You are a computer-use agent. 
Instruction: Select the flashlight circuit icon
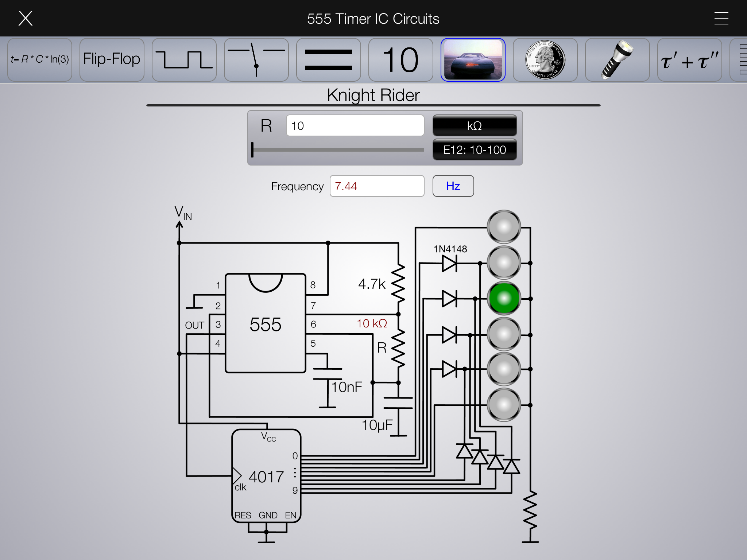[x=617, y=60]
